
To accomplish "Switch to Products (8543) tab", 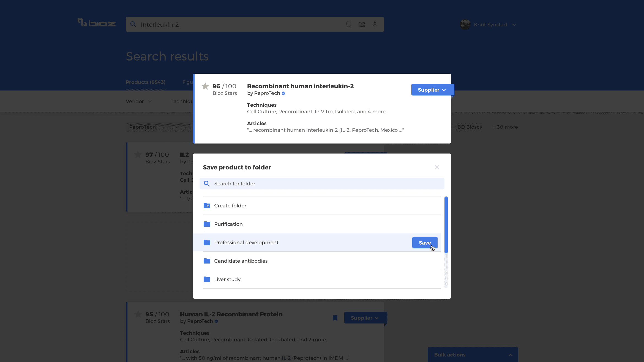I will click(x=146, y=82).
